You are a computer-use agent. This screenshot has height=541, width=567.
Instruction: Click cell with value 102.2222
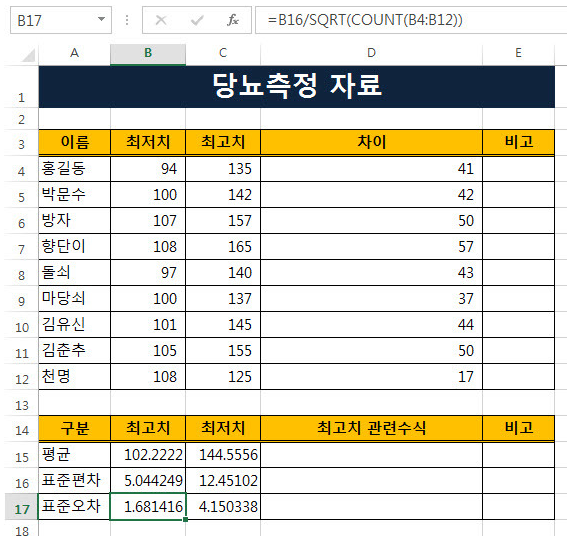point(148,455)
